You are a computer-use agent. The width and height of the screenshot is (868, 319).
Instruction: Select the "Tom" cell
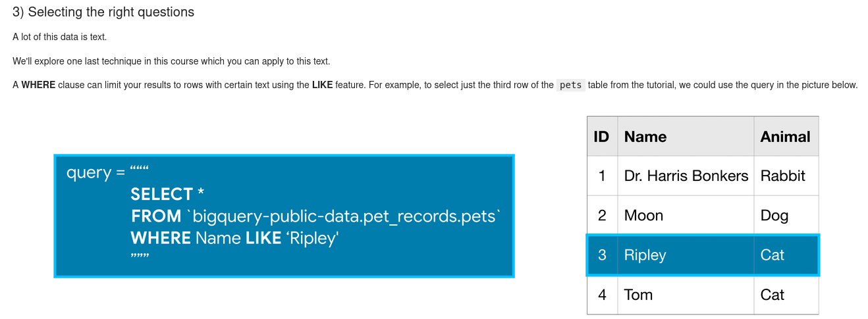point(638,295)
